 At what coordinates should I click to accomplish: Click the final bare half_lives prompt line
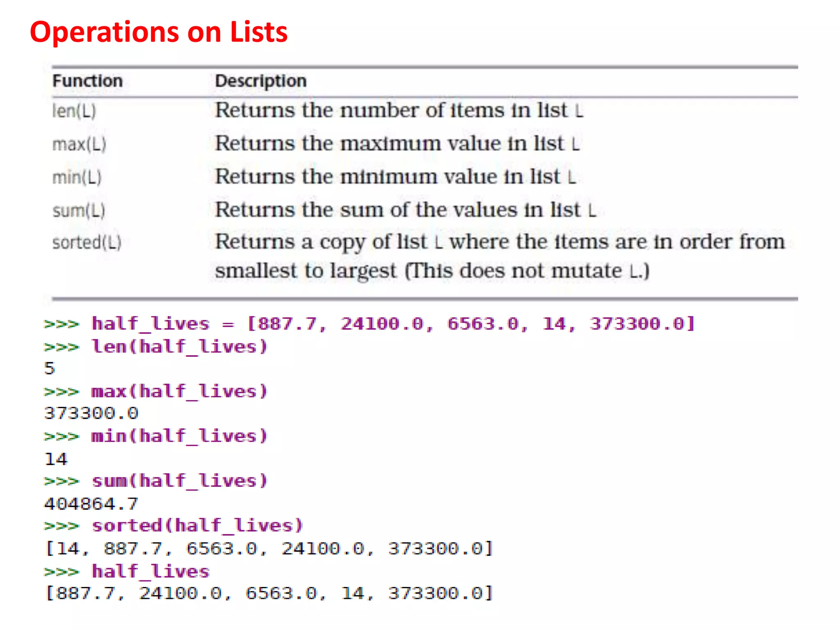pos(127,571)
